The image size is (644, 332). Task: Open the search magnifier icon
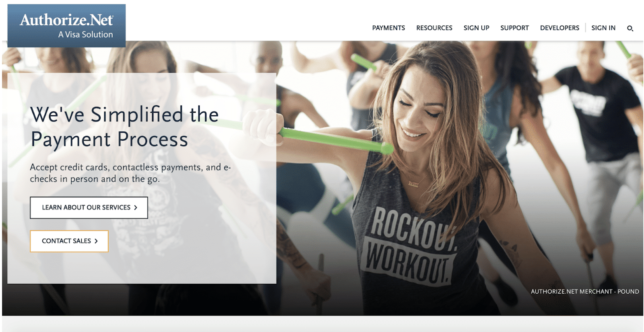630,28
